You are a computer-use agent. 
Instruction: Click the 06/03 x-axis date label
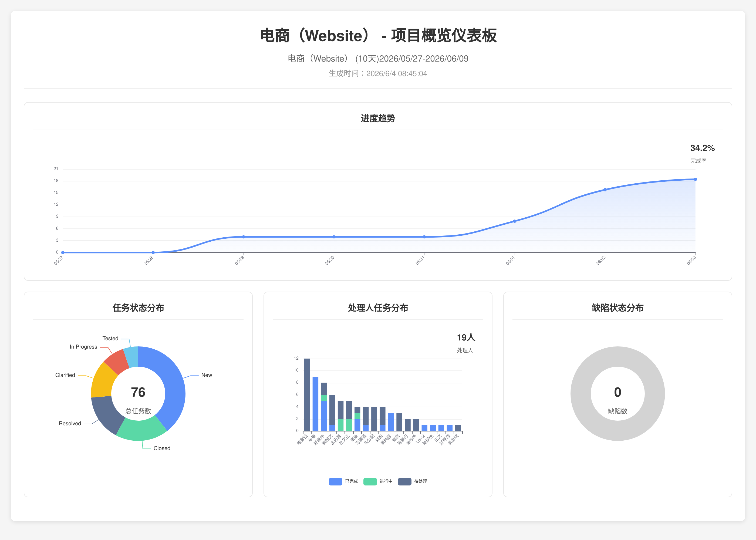coord(691,260)
